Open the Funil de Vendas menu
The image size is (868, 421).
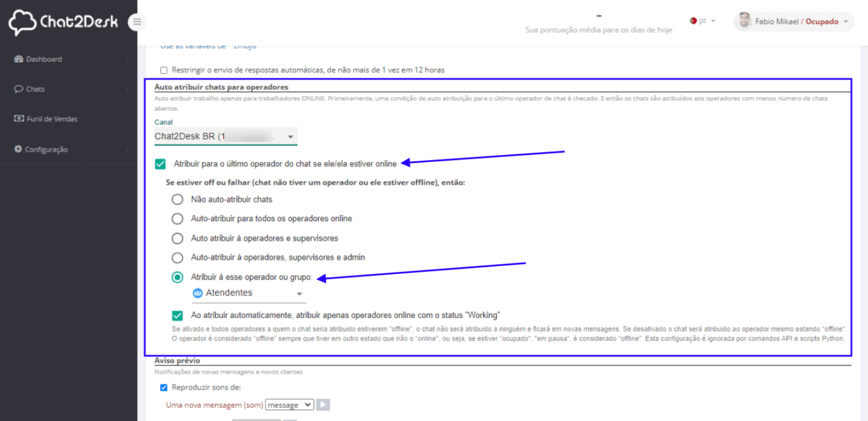click(x=68, y=119)
